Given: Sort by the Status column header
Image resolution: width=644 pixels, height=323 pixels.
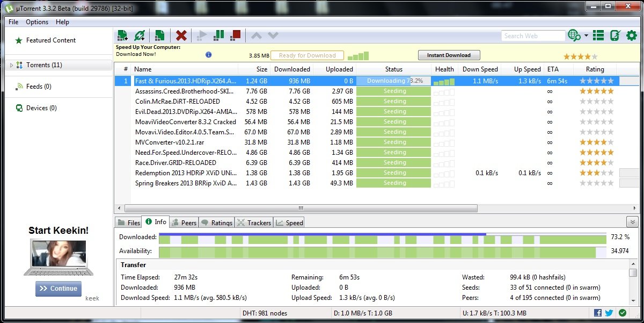Looking at the screenshot, I should coord(393,69).
